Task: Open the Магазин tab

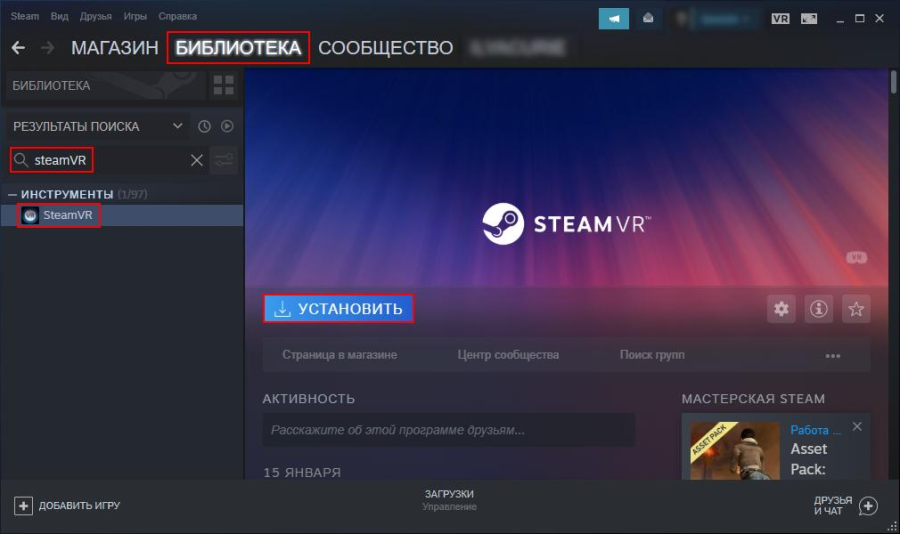Action: pyautogui.click(x=114, y=48)
